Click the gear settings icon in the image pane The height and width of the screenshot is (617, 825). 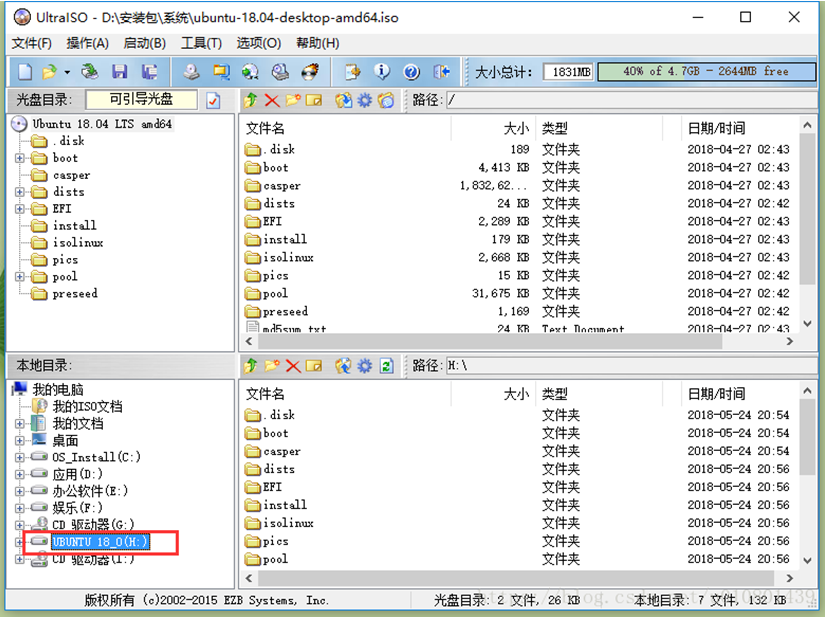(x=365, y=100)
